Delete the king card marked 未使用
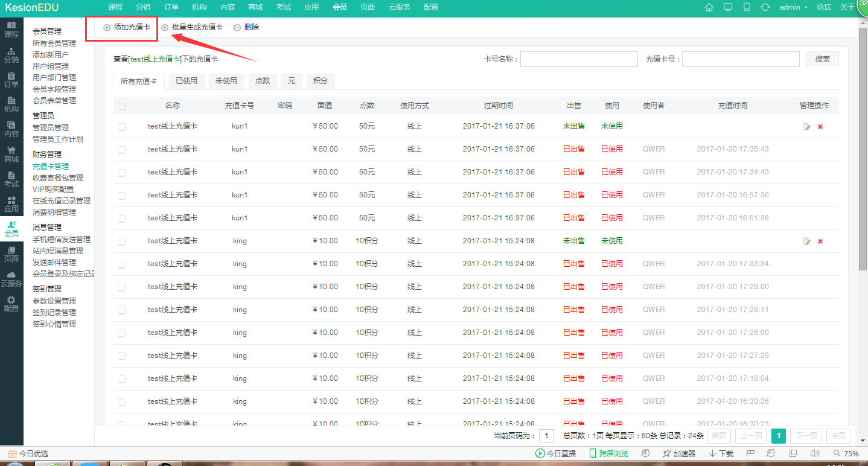This screenshot has width=868, height=466. click(820, 241)
